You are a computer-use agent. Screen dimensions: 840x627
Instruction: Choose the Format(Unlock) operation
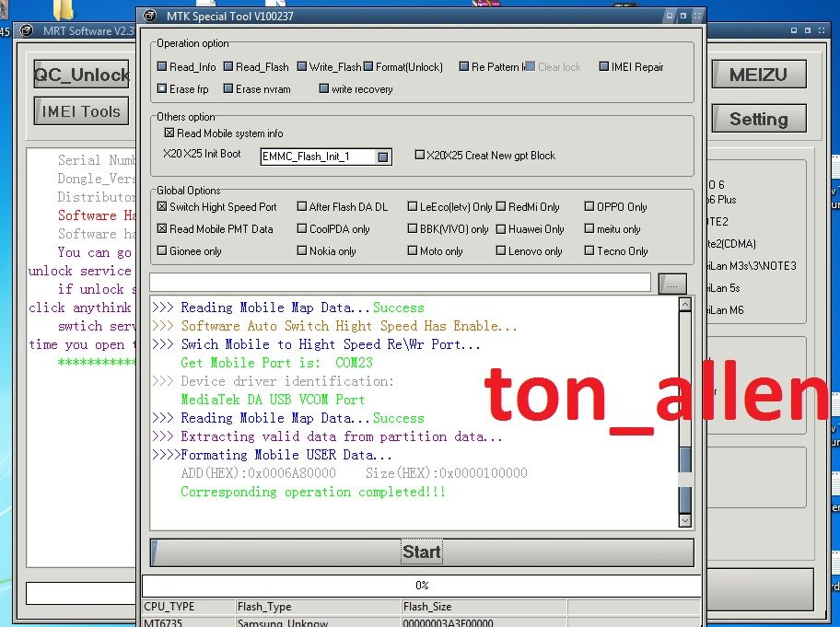click(368, 67)
